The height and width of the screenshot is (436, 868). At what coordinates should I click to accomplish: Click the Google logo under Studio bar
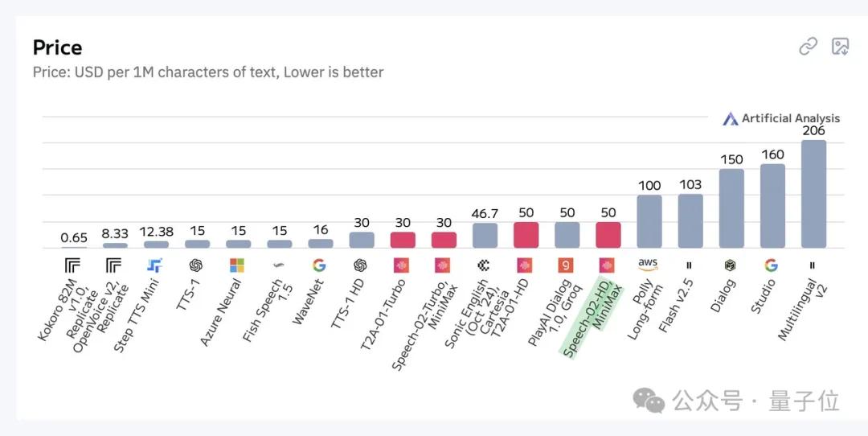[x=771, y=266]
